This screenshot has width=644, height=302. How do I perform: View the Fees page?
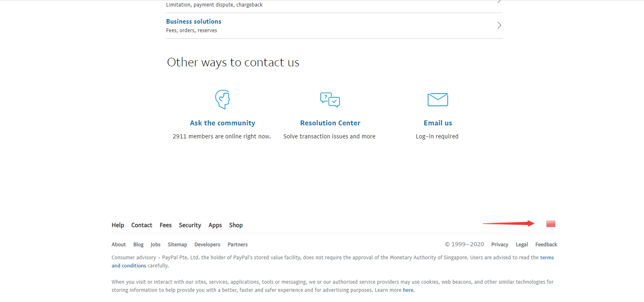click(165, 225)
